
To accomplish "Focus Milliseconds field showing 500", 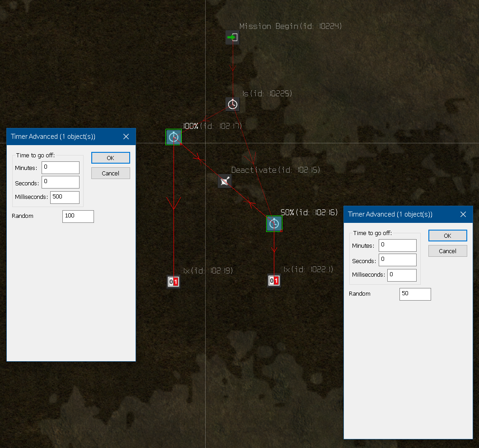I will click(x=65, y=198).
